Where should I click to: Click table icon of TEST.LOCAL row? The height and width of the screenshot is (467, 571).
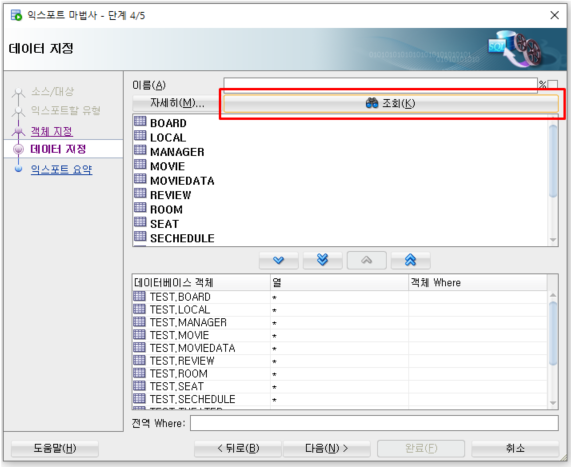click(139, 309)
